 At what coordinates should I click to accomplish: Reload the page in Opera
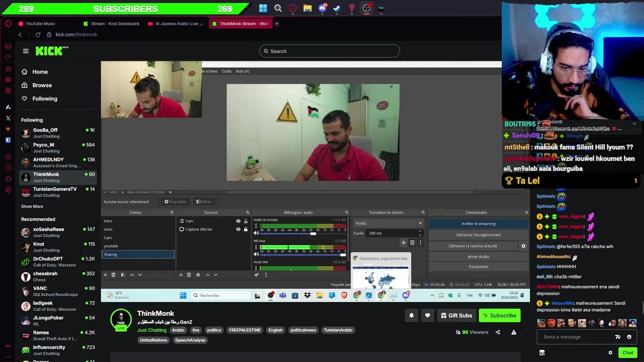[x=38, y=35]
